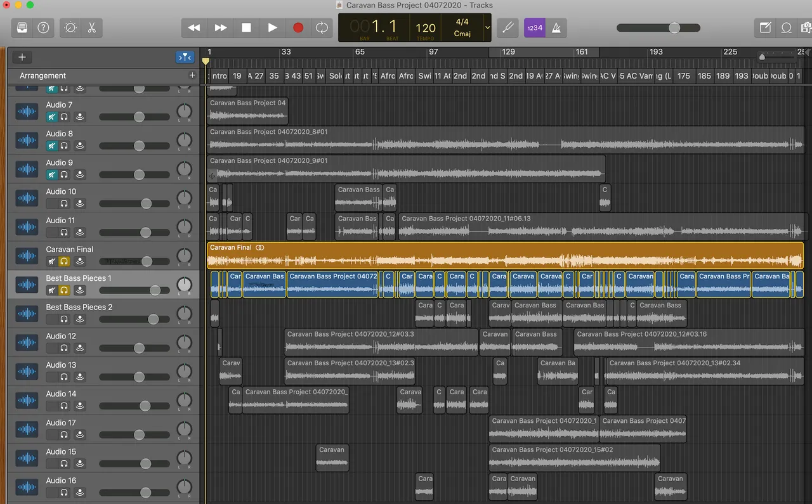Click the Audio 9 pan knob

(x=184, y=169)
